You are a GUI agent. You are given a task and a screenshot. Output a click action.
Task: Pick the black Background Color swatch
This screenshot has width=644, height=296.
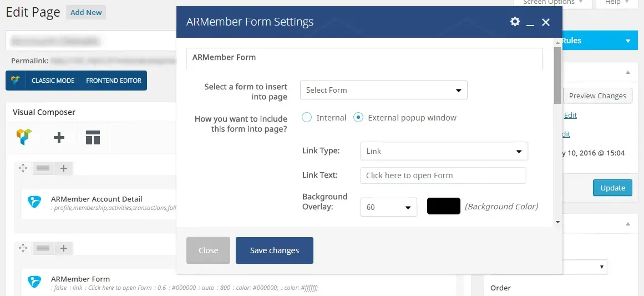[x=443, y=206]
